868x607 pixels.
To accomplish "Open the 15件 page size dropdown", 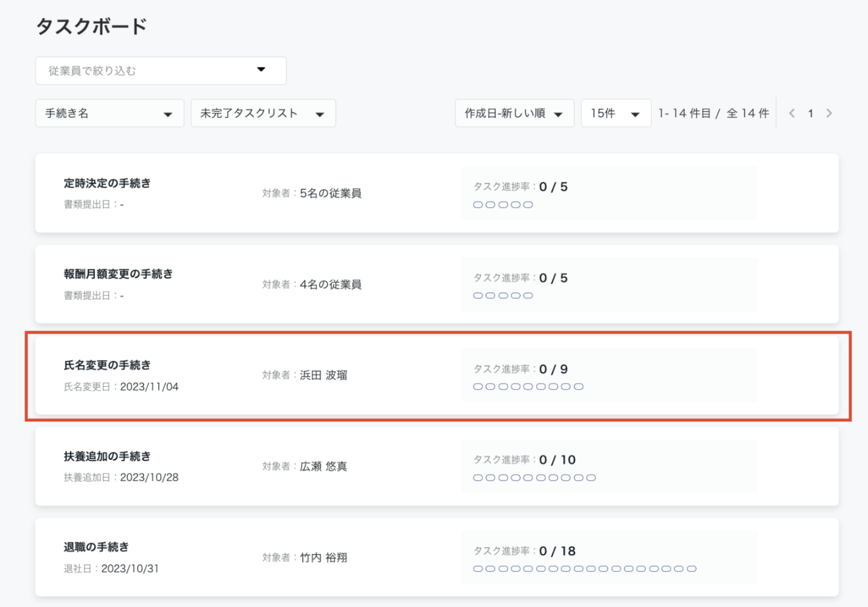I will pyautogui.click(x=616, y=113).
